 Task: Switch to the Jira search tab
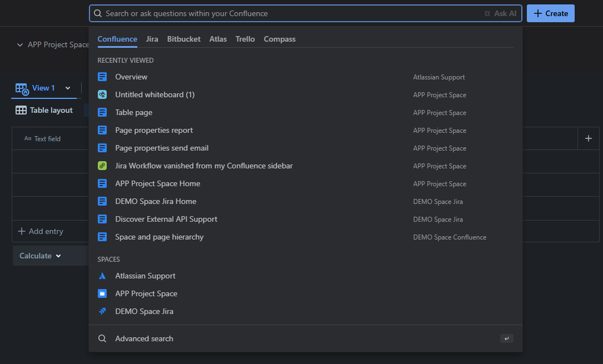pyautogui.click(x=152, y=39)
